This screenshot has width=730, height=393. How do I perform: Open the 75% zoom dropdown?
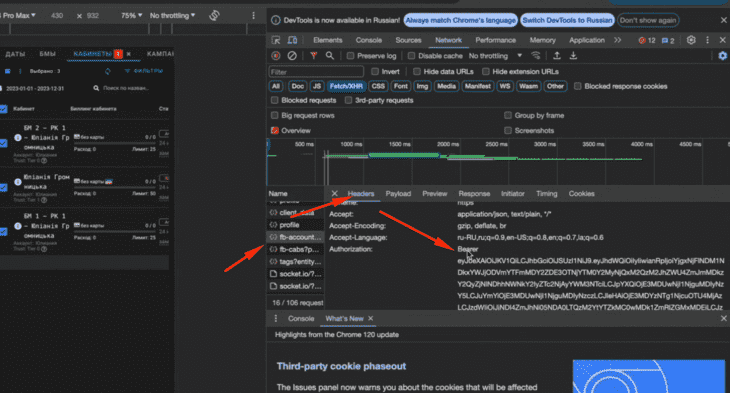132,15
